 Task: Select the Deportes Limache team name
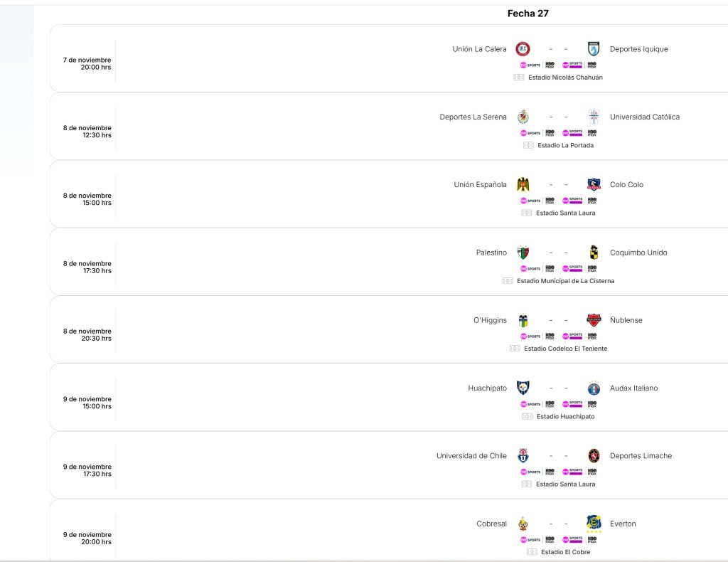coord(641,456)
